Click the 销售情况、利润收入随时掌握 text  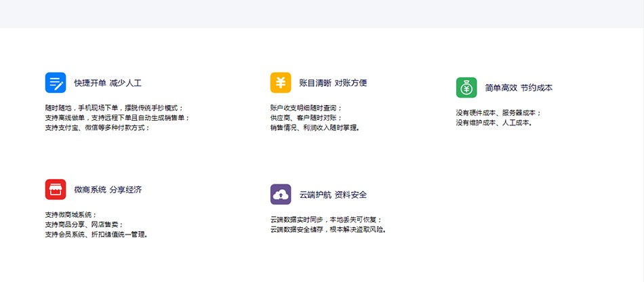pyautogui.click(x=315, y=127)
